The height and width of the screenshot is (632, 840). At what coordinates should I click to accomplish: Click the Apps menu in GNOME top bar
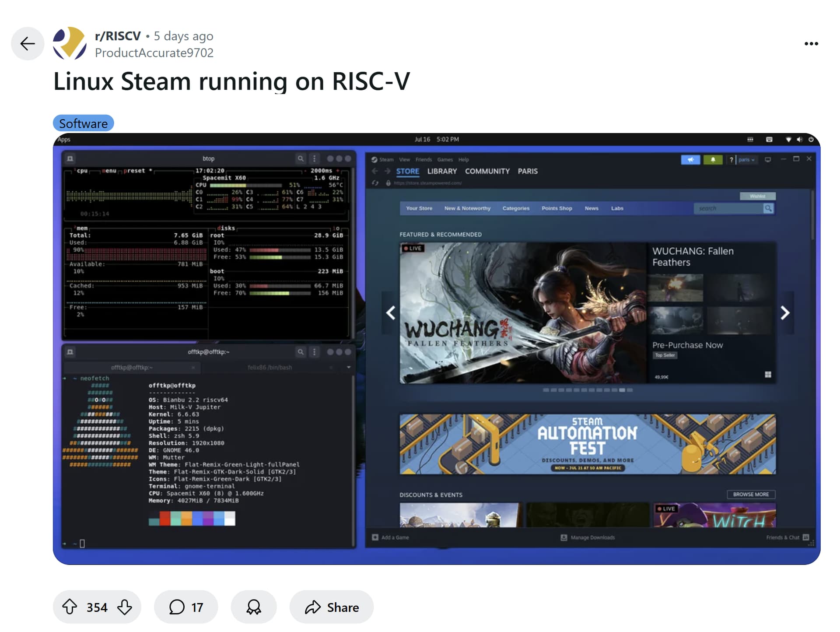(64, 139)
